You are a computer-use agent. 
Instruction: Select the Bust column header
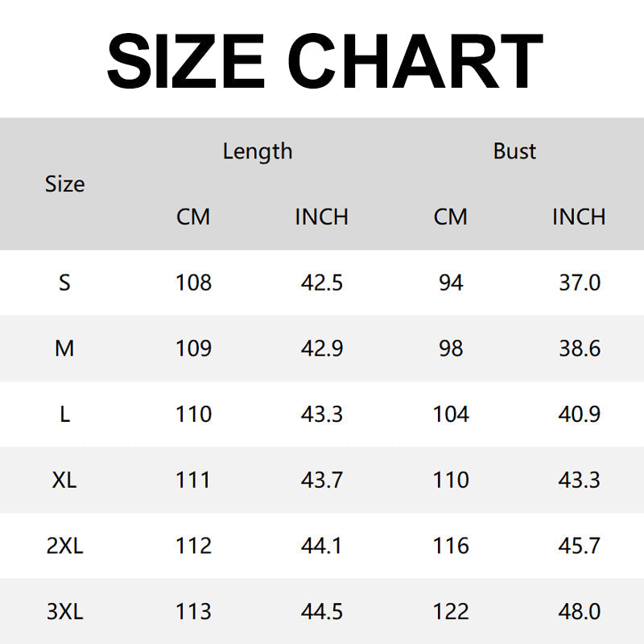pyautogui.click(x=514, y=151)
